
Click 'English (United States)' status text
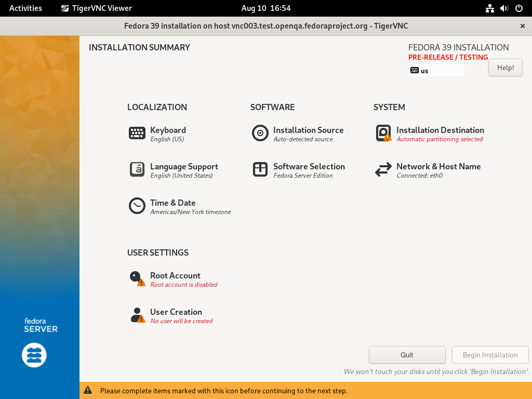click(181, 176)
